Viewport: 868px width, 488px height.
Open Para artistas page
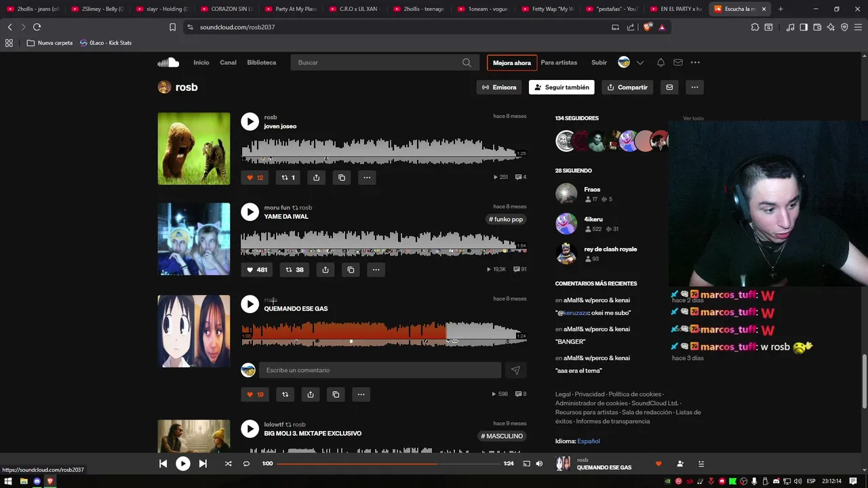(559, 62)
